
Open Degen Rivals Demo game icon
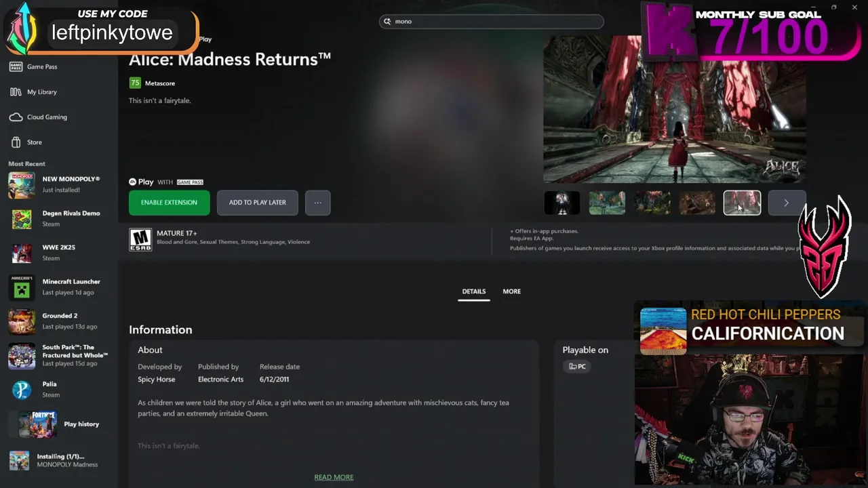(22, 219)
